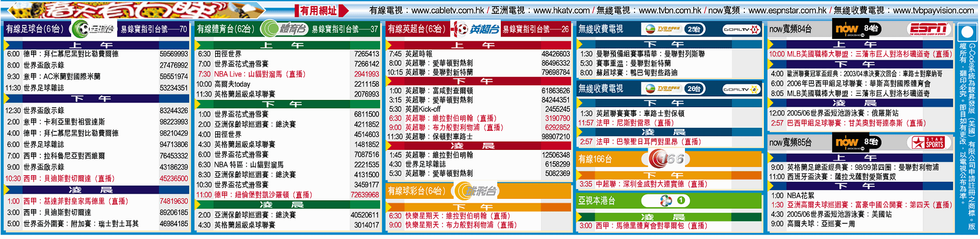Click the 7:30 NBA Live：山貓對溜馬（直播） row
980x239 pixels.
tap(287, 74)
